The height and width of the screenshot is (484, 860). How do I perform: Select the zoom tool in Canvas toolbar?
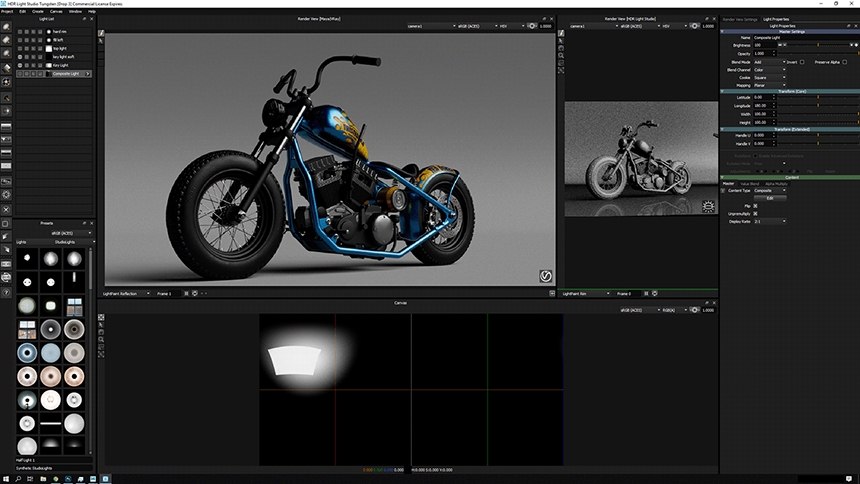point(101,339)
